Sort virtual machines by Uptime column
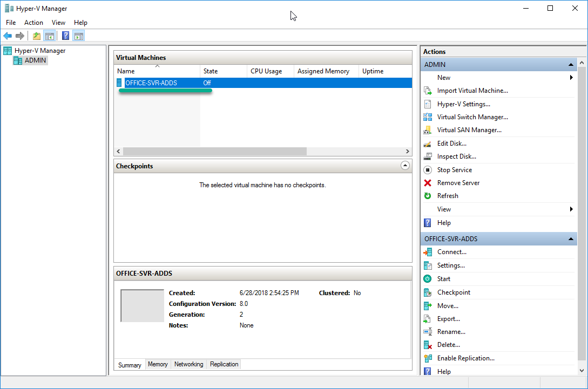Screen dimensions: 588x389 coord(386,71)
